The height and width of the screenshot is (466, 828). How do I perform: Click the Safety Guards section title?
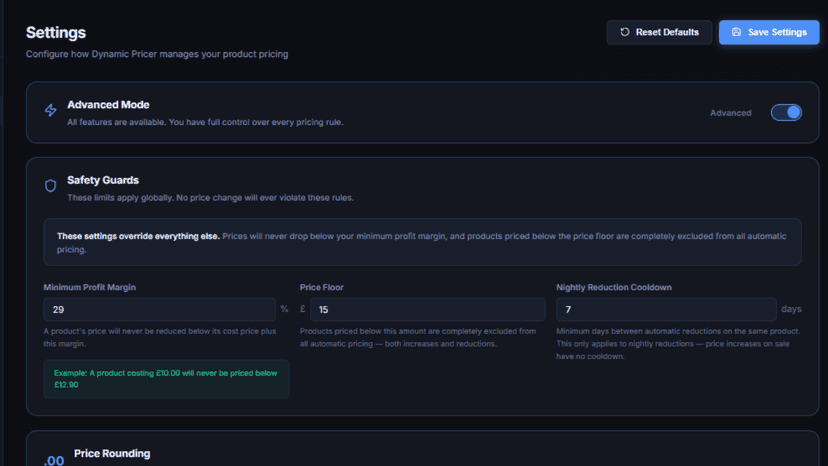(103, 180)
